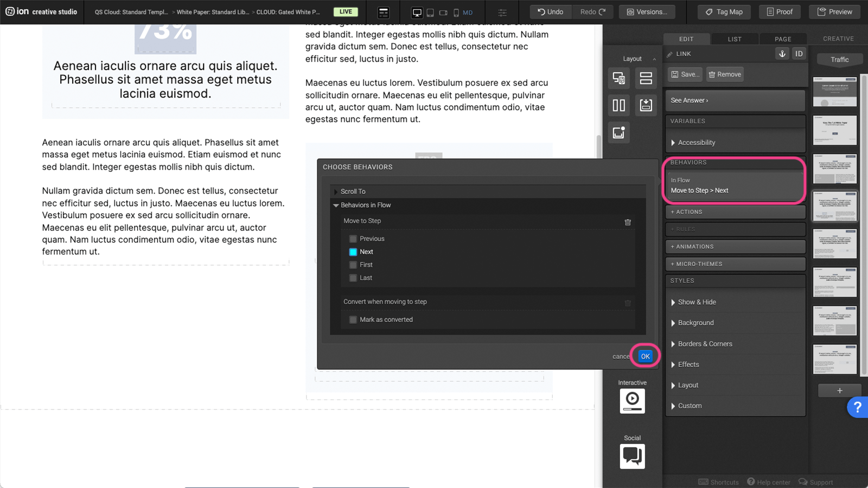Viewport: 868px width, 488px height.
Task: Delete Move to Step with trash icon
Action: 628,222
